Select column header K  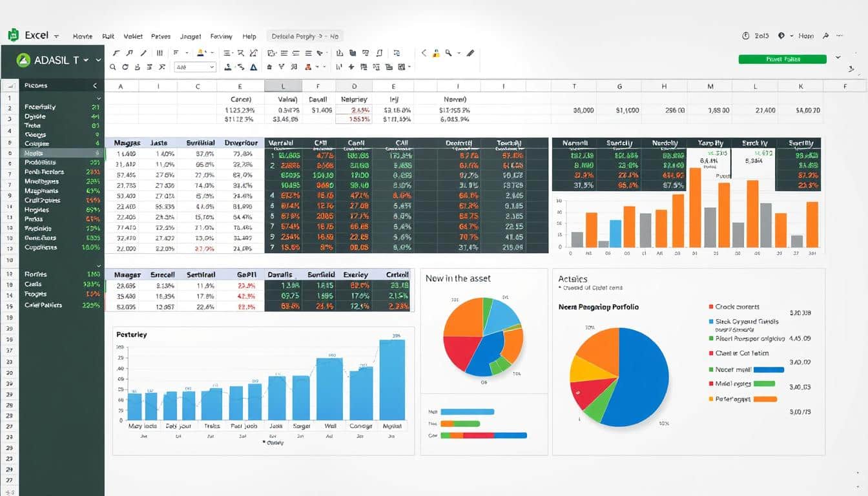pyautogui.click(x=801, y=86)
